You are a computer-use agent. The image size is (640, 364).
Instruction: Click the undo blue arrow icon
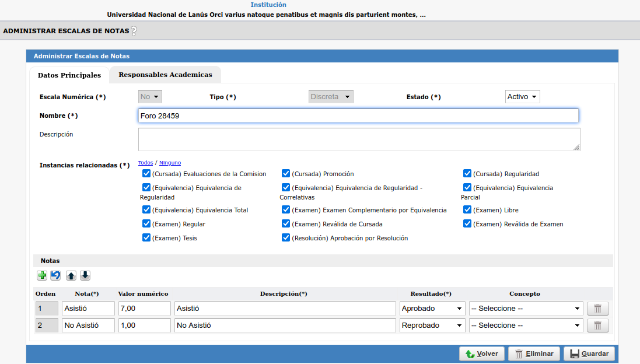pos(55,275)
